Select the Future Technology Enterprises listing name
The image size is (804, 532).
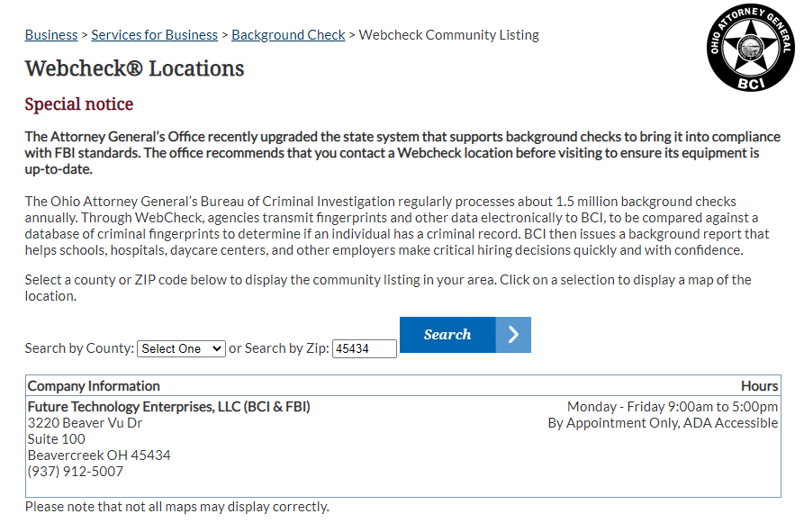(168, 407)
